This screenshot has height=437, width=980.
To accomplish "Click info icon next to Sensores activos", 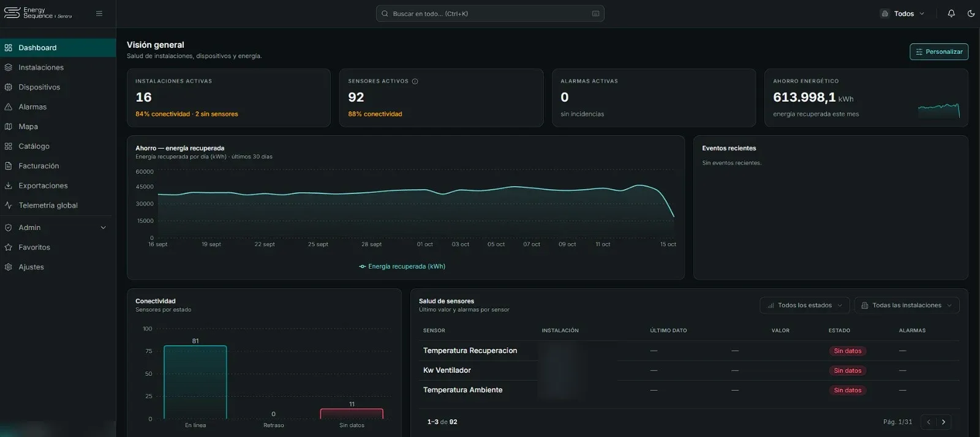I will point(415,81).
